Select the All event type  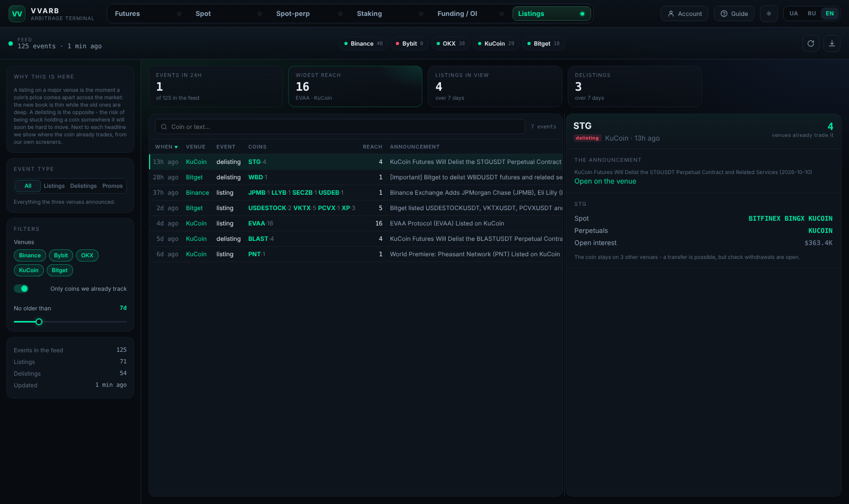[28, 186]
